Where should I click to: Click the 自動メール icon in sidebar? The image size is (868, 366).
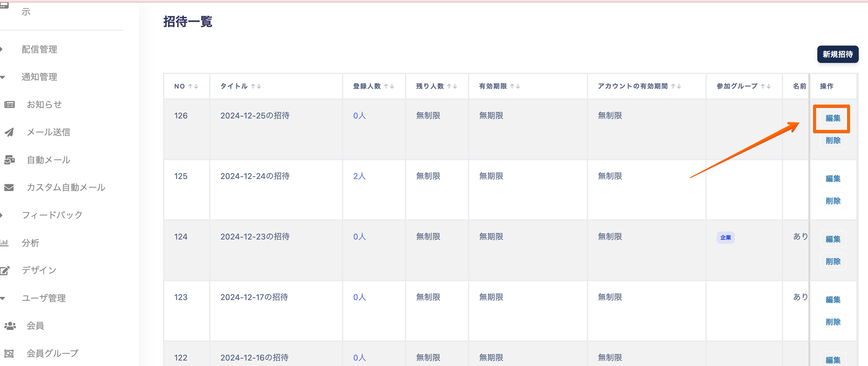point(9,160)
